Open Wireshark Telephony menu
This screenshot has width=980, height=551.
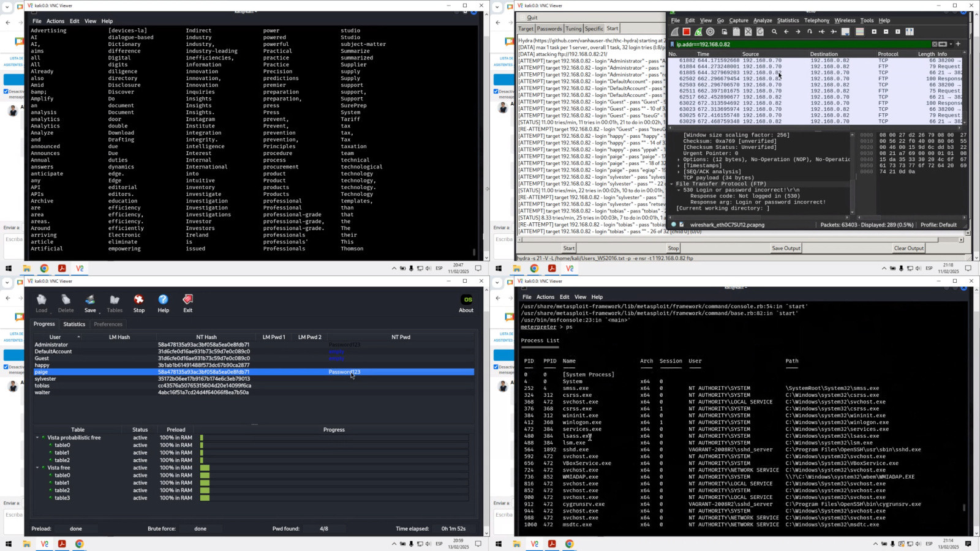[x=816, y=20]
